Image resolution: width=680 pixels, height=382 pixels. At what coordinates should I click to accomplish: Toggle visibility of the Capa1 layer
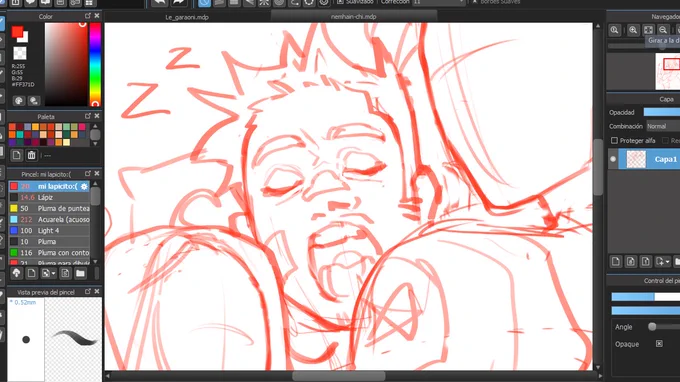613,159
